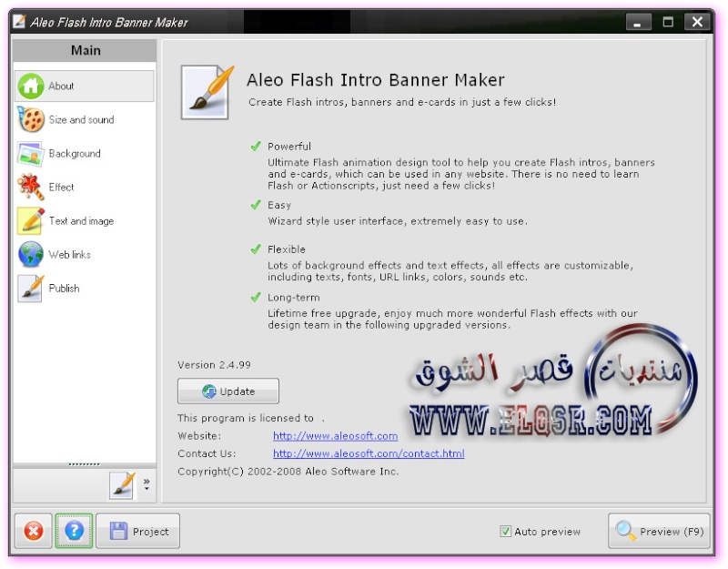The width and height of the screenshot is (728, 569).
Task: Maximize the application window
Action: click(668, 22)
